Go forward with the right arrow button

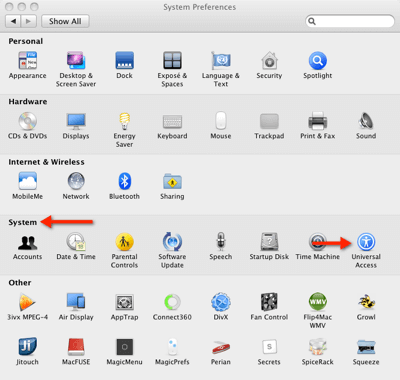coord(28,21)
